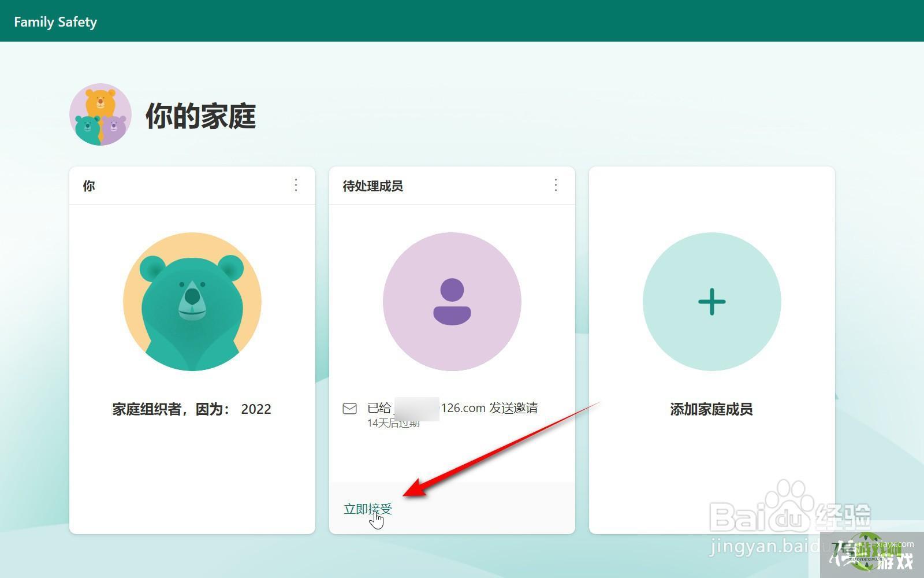Click the 你 card title
This screenshot has height=578, width=924.
pyautogui.click(x=89, y=186)
